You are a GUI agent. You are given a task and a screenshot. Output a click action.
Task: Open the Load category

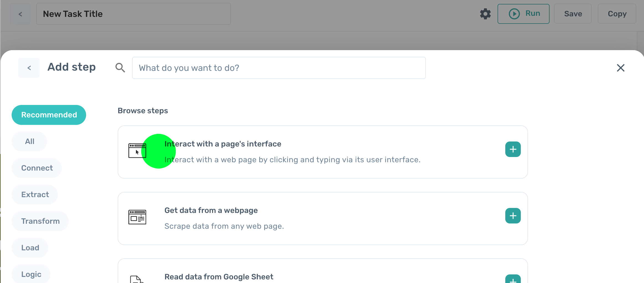(30, 248)
